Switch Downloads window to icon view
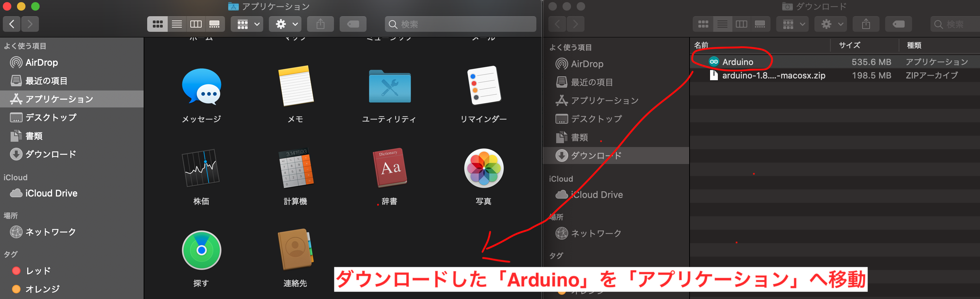 [x=703, y=24]
